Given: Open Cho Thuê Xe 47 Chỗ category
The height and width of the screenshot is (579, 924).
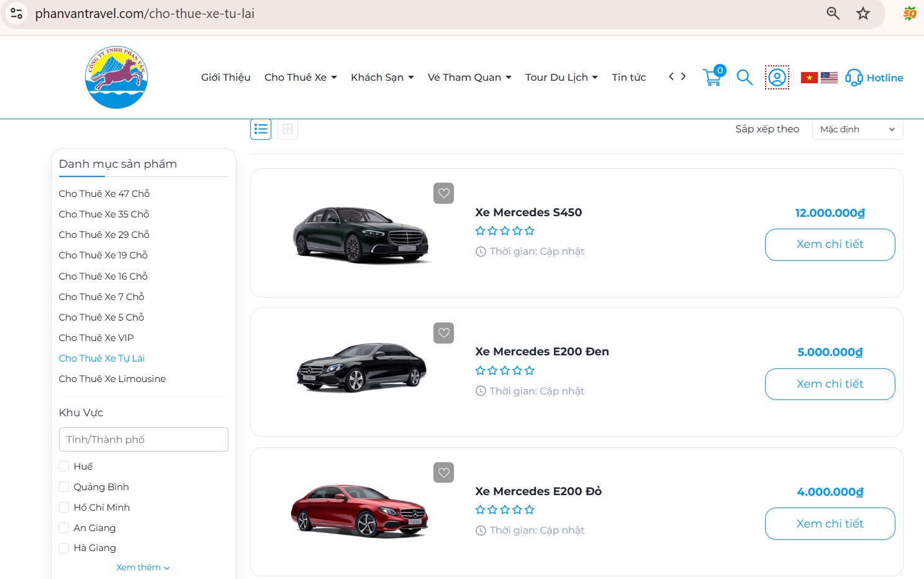Looking at the screenshot, I should pos(104,193).
